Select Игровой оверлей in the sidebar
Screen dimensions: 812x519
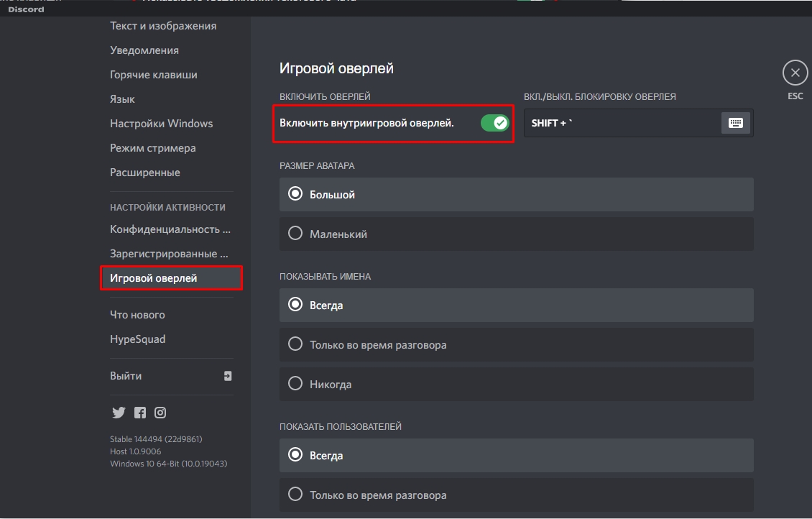(x=172, y=277)
